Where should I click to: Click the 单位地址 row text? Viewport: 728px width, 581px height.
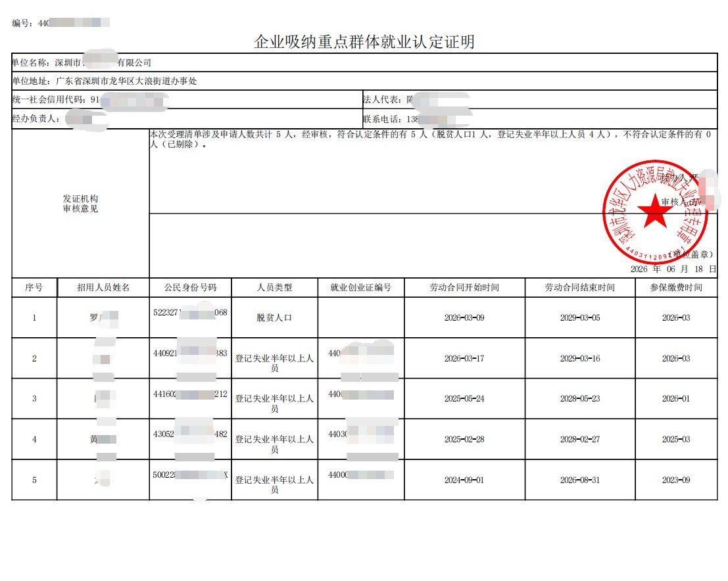click(105, 81)
